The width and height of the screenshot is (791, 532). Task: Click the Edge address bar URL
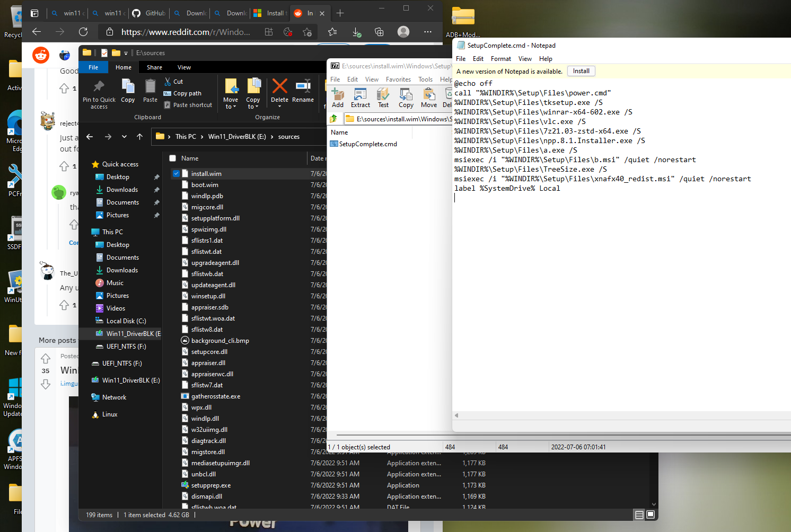[186, 32]
